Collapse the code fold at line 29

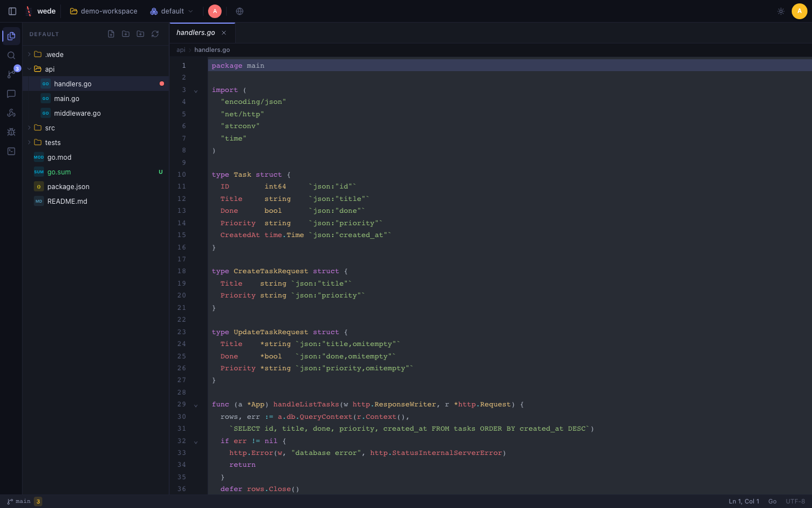tap(196, 405)
